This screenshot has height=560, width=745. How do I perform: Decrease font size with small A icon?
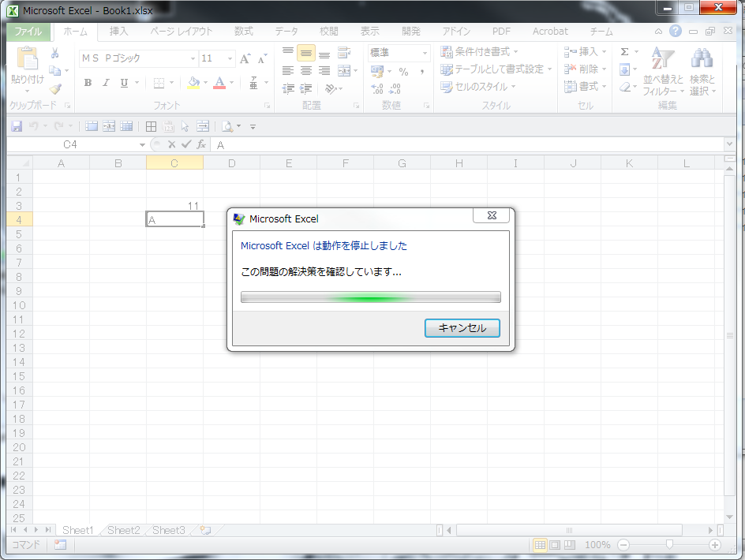(x=262, y=58)
